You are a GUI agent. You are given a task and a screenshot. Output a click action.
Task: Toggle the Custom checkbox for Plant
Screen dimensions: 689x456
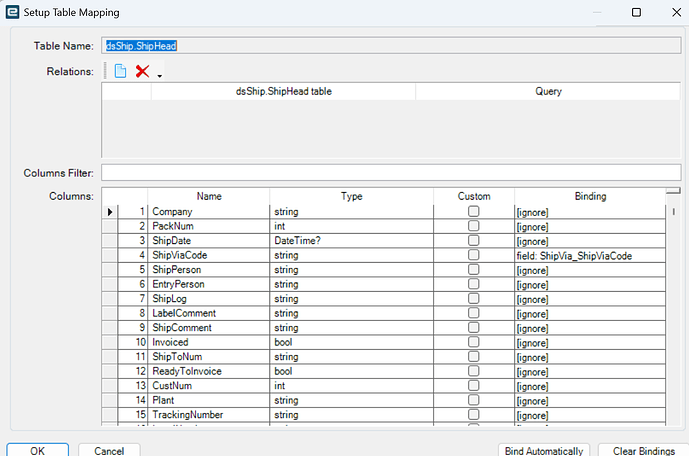pos(473,400)
